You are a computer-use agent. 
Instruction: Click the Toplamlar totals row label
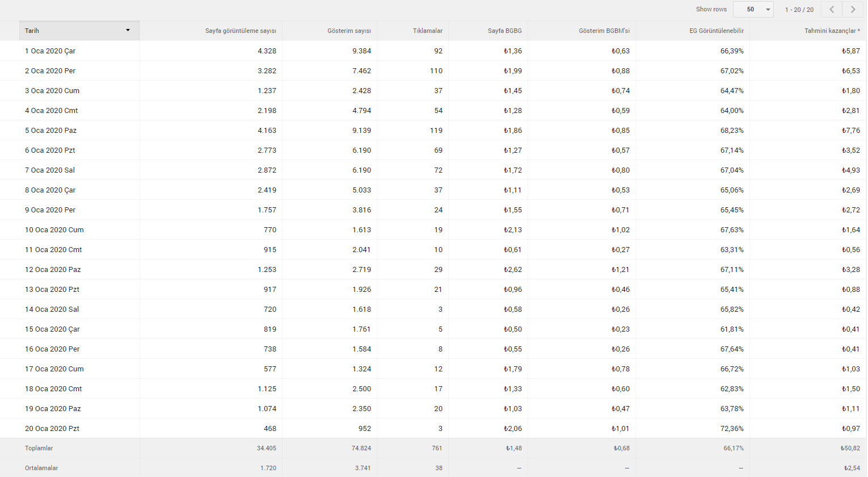pyautogui.click(x=39, y=448)
